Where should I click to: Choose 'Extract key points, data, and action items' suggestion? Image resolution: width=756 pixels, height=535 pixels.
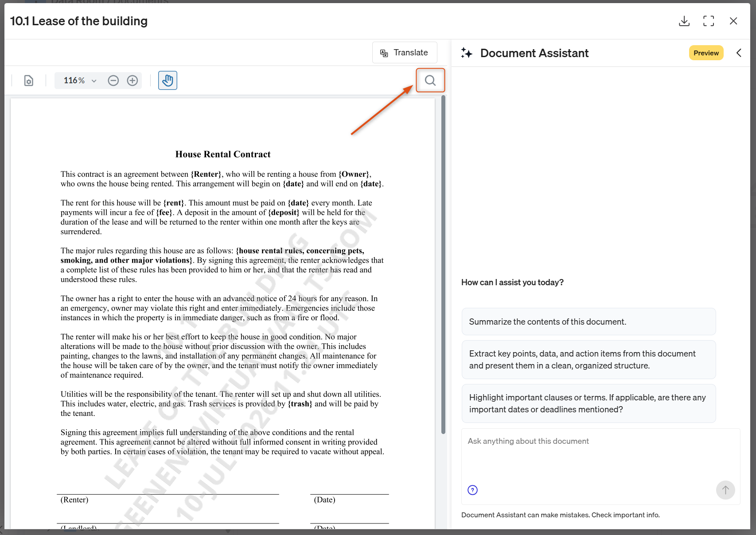[588, 360]
